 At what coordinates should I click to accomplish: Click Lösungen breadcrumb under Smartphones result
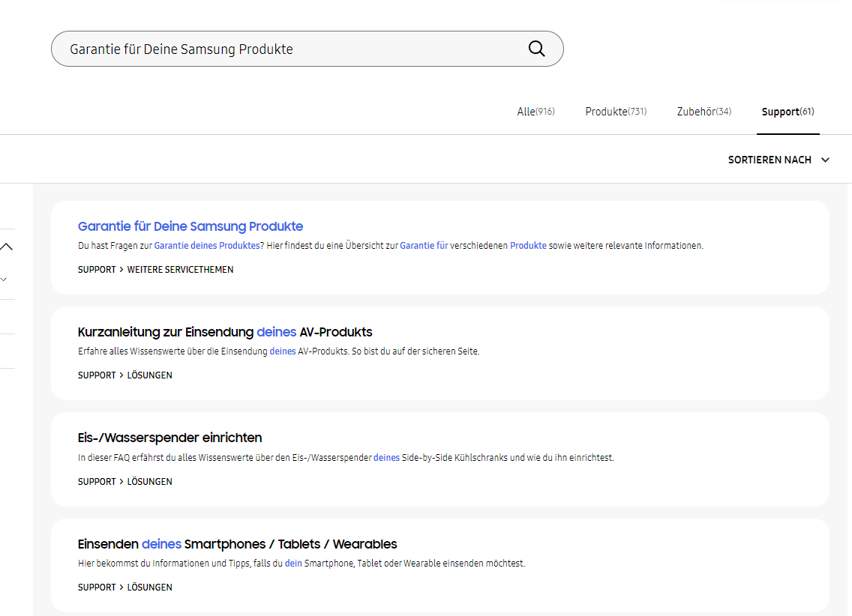pos(149,588)
